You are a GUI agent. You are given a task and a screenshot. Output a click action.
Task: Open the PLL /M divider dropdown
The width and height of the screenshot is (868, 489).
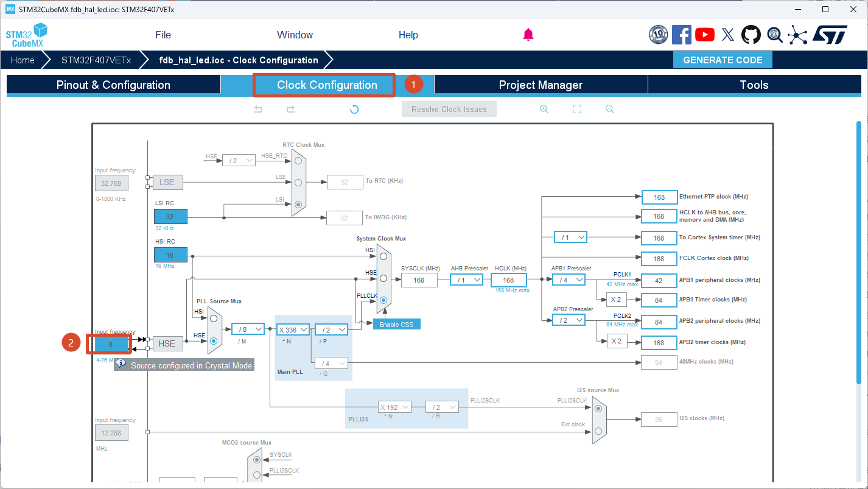248,329
